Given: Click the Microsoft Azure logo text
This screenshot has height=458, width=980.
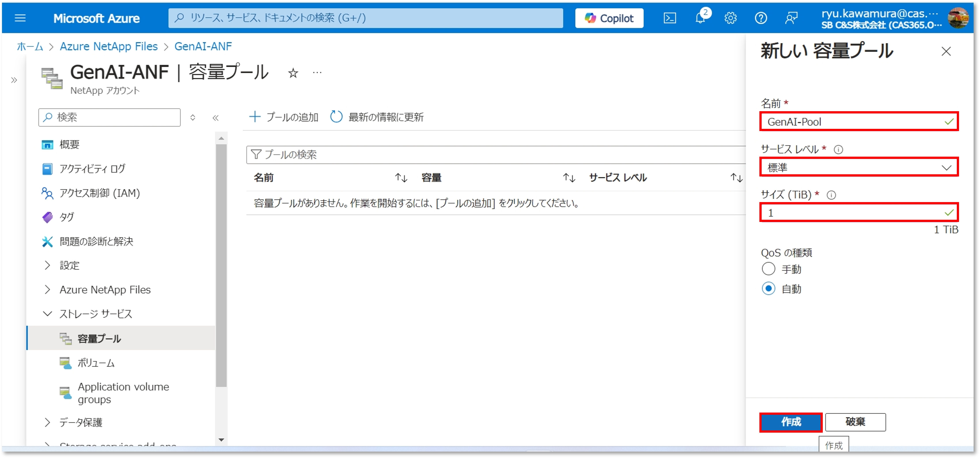Looking at the screenshot, I should tap(96, 18).
